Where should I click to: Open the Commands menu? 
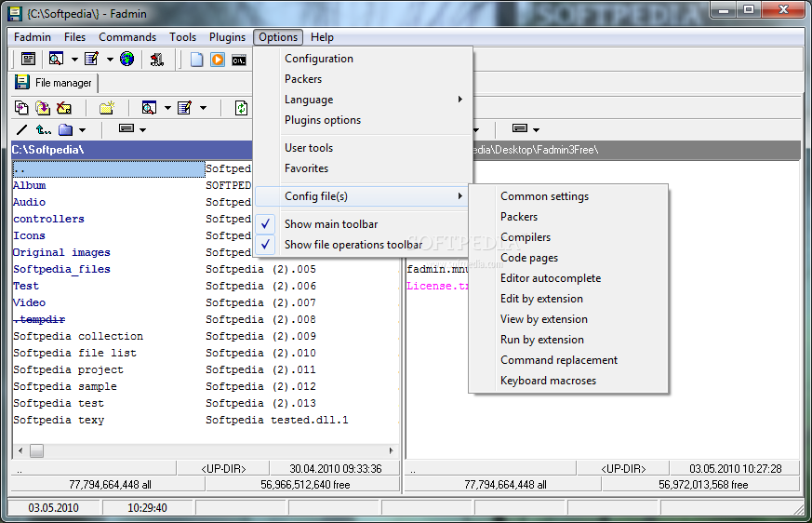click(127, 37)
